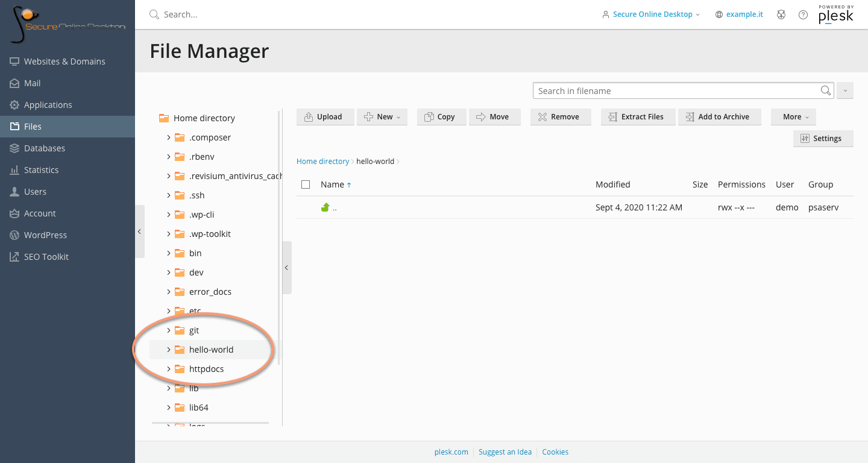Open Databases section

[x=37, y=148]
